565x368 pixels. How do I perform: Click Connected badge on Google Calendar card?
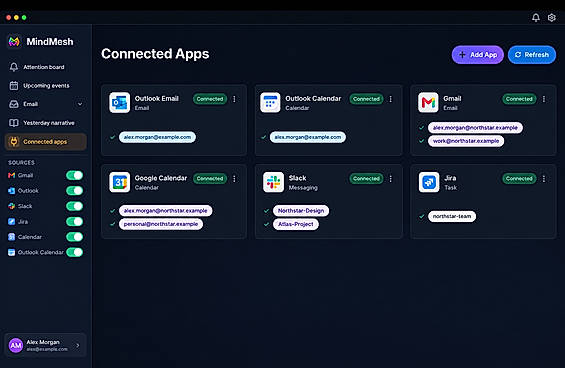210,178
